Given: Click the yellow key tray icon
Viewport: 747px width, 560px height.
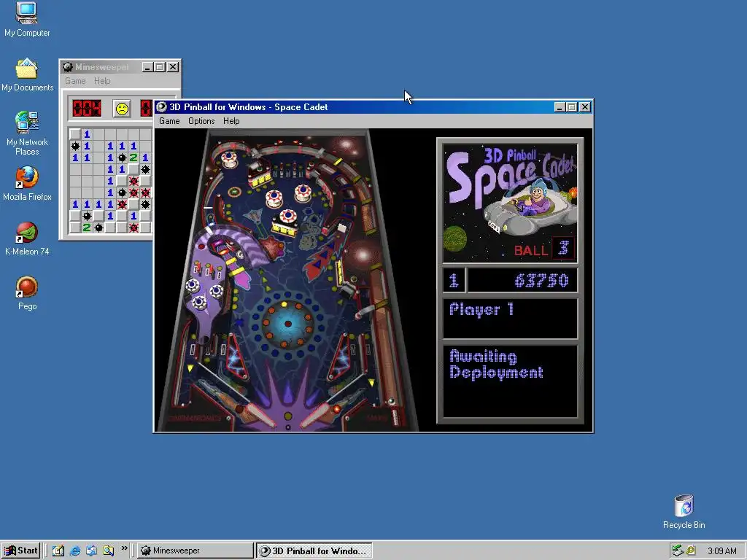Looking at the screenshot, I should [x=690, y=551].
